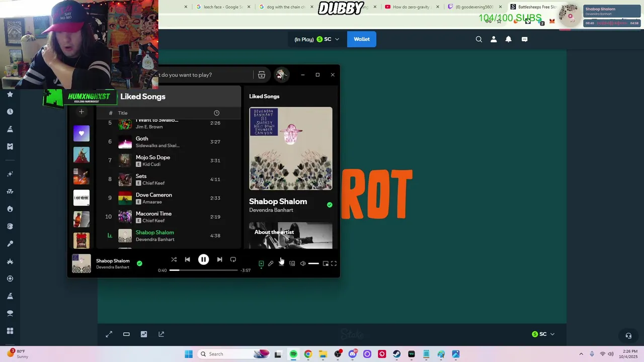Enter Spotify fullscreen mode
644x362 pixels.
(x=334, y=263)
